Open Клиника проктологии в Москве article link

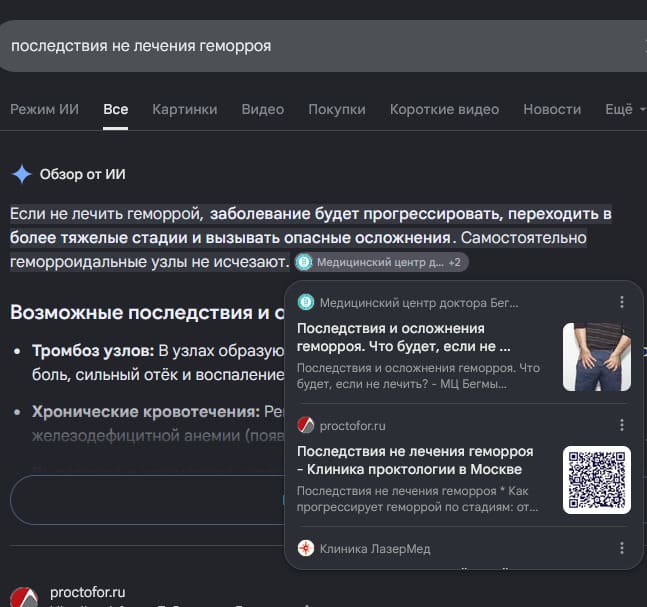click(x=415, y=460)
